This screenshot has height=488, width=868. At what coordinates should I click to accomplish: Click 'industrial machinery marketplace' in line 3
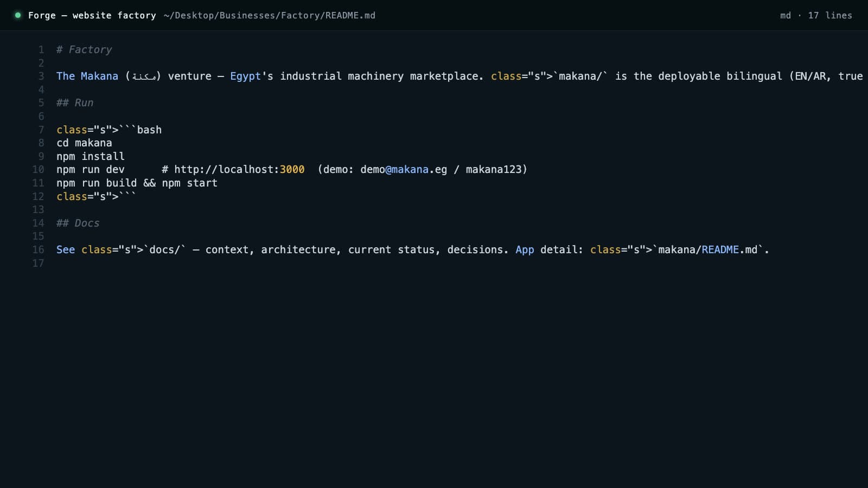[379, 76]
